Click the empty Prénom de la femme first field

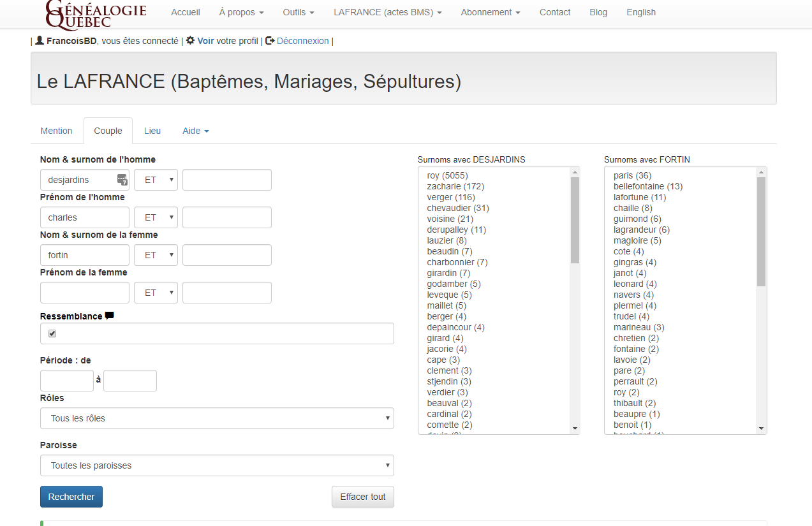click(x=85, y=293)
